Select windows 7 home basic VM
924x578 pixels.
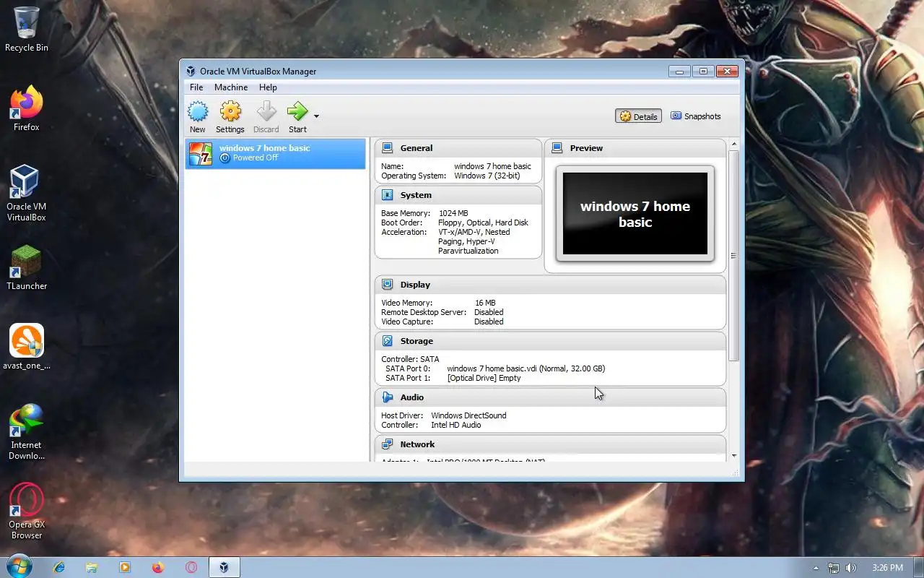(x=275, y=153)
